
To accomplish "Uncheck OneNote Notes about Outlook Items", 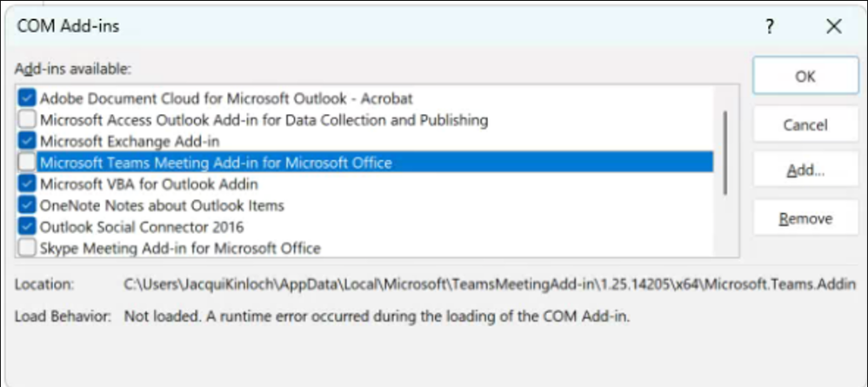I will point(27,205).
